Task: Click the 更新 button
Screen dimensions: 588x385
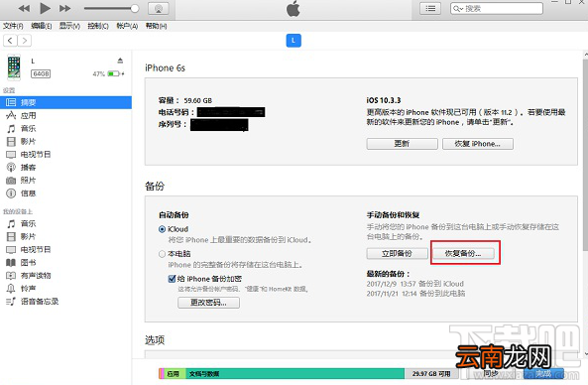Action: [402, 144]
